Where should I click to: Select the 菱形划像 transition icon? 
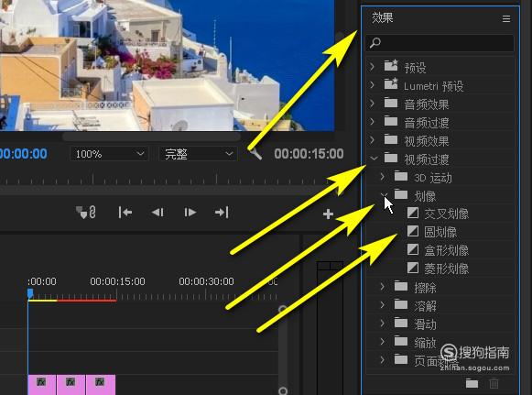[413, 268]
